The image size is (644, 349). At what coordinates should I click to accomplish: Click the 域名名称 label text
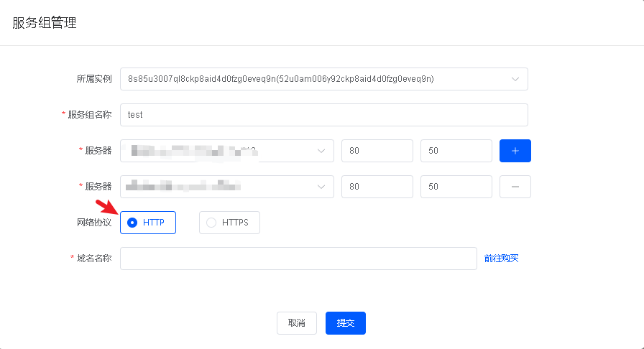tap(94, 259)
